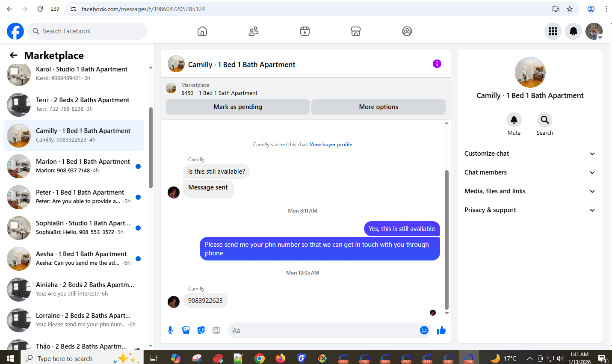The height and width of the screenshot is (364, 612).
Task: Attach a photo with the image icon
Action: (x=186, y=330)
